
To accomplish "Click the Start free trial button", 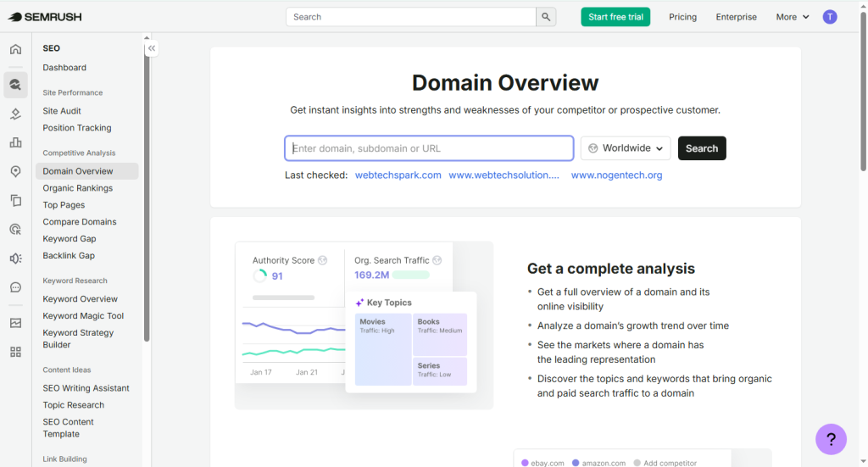I will tap(615, 17).
